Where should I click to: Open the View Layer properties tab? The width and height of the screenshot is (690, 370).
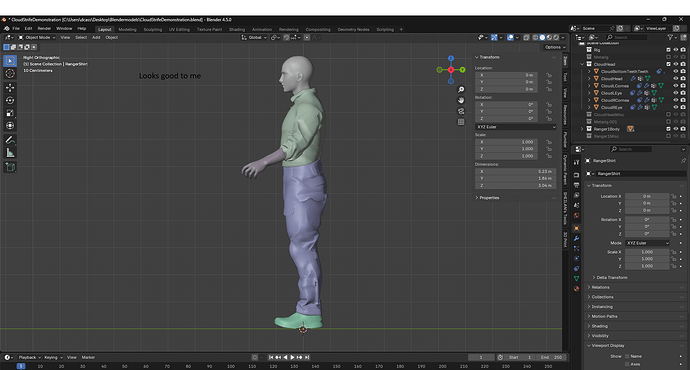576,195
